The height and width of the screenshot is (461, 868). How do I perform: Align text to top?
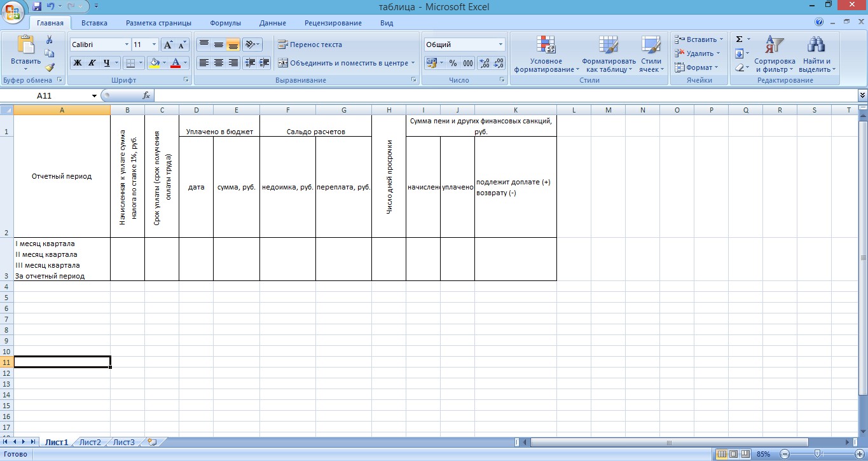pyautogui.click(x=203, y=45)
